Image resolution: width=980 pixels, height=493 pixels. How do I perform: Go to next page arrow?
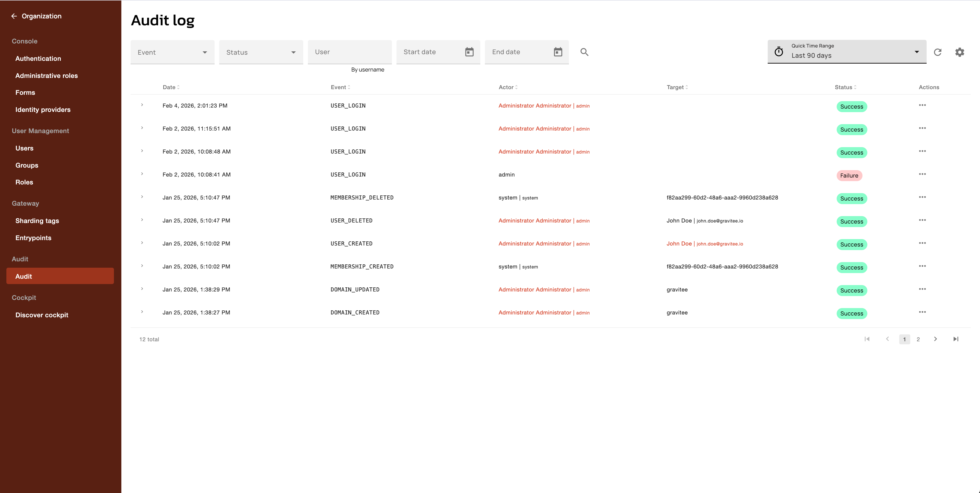coord(936,339)
